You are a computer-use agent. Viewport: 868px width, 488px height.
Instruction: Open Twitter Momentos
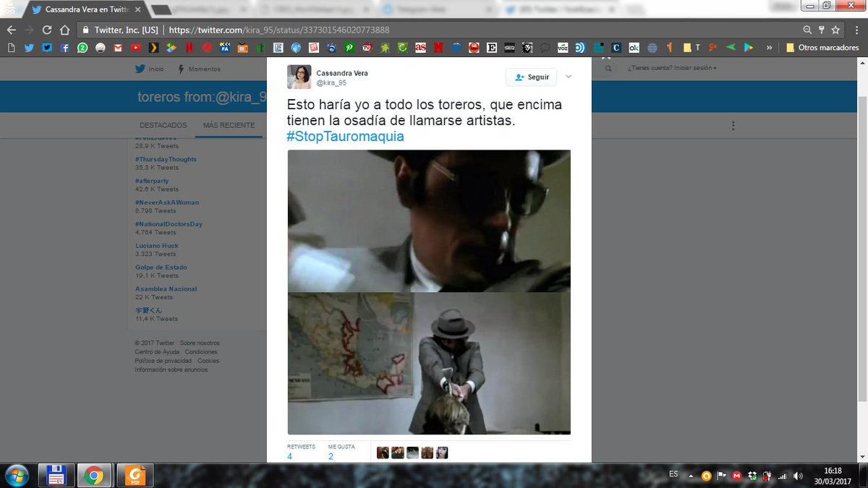(199, 69)
